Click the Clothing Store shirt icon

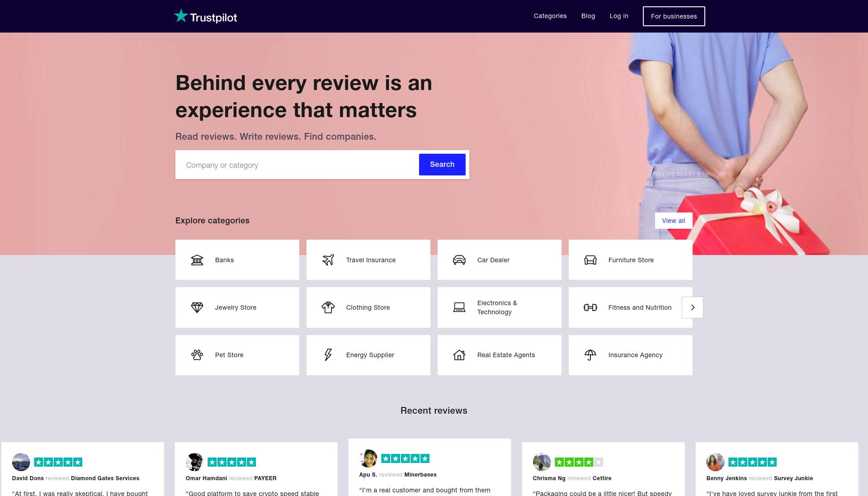click(x=328, y=307)
